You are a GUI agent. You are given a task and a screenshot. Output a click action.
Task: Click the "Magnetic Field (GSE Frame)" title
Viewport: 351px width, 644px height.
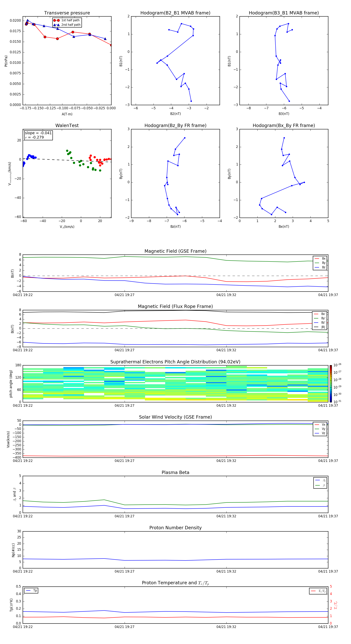click(175, 251)
